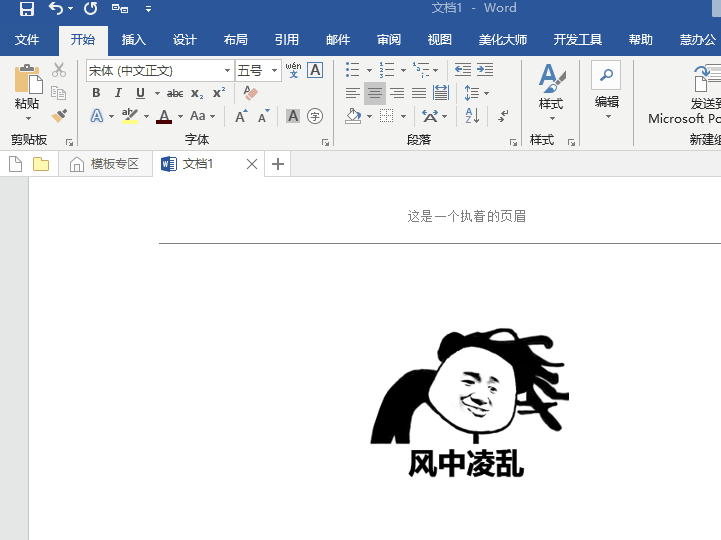This screenshot has height=540, width=721.
Task: Apply yellow text highlight color
Action: [130, 116]
